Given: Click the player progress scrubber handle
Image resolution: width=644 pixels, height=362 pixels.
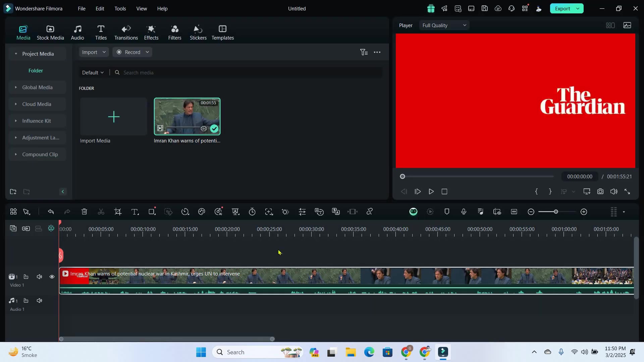Looking at the screenshot, I should point(402,177).
